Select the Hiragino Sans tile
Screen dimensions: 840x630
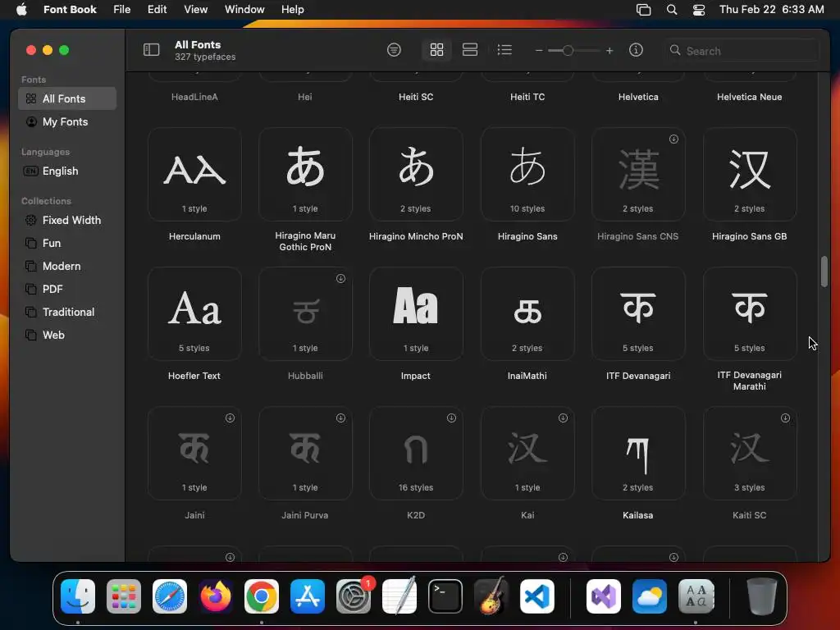[527, 174]
